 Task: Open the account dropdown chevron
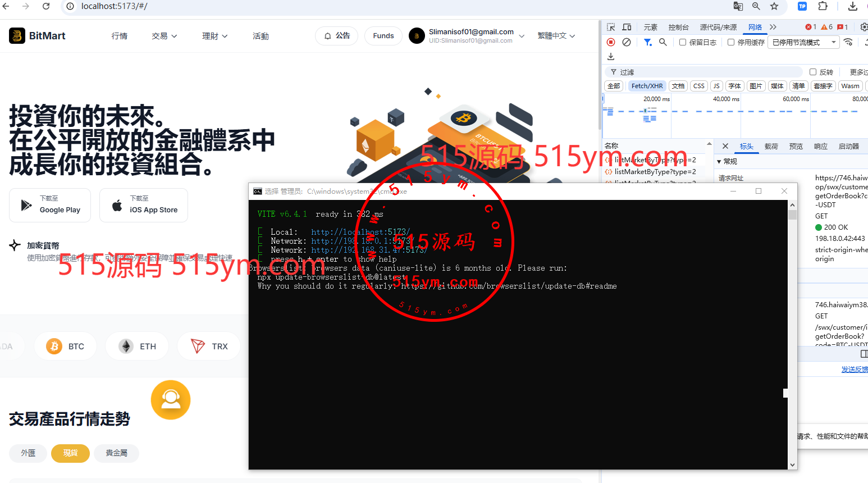point(522,36)
